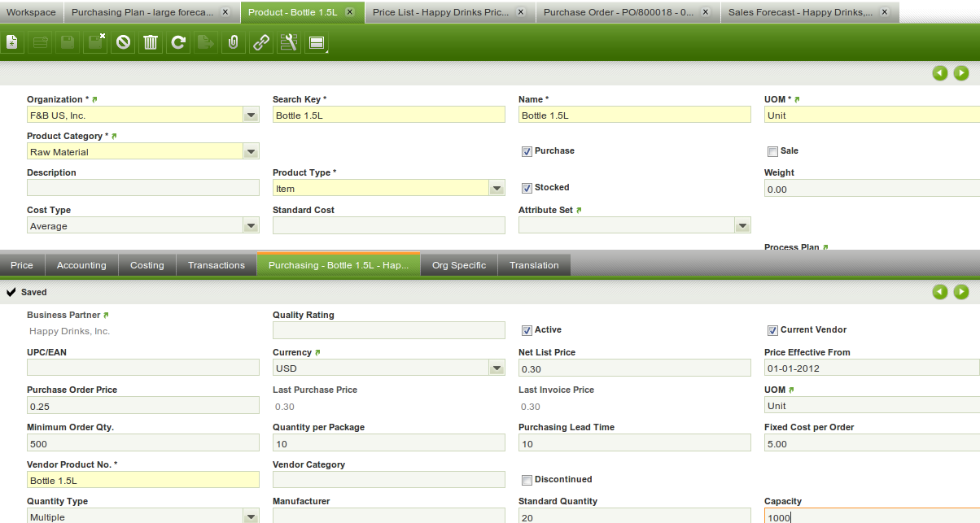
Task: Toggle the Discontinued checkbox
Action: click(x=527, y=480)
